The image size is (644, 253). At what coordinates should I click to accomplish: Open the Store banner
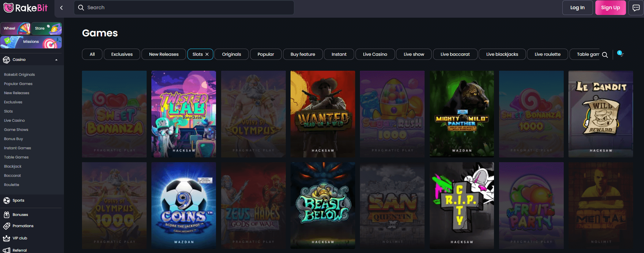click(47, 29)
